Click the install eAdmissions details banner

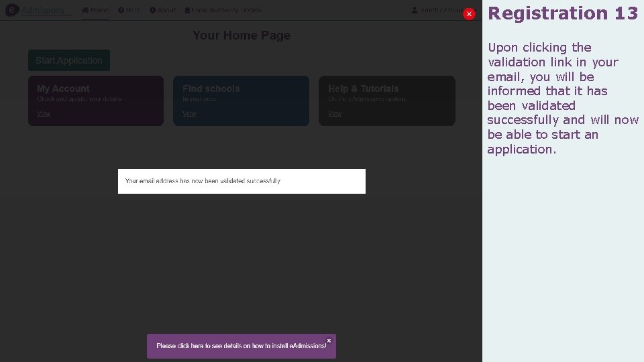point(241,346)
